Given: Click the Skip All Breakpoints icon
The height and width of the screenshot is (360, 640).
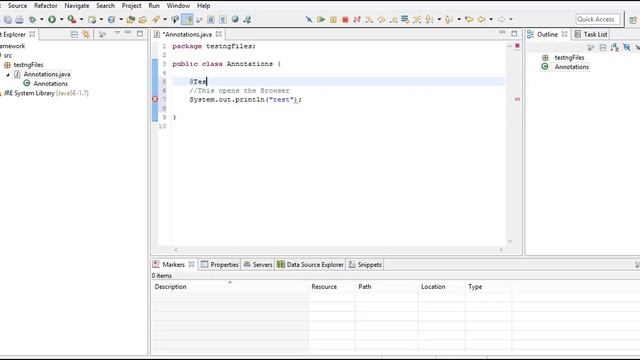Looking at the screenshot, I should coord(309,19).
